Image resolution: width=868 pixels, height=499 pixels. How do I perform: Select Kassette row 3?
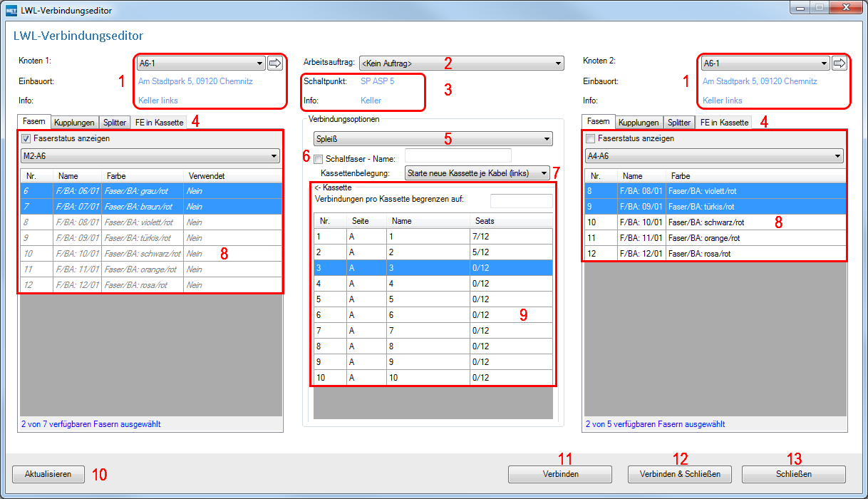433,267
